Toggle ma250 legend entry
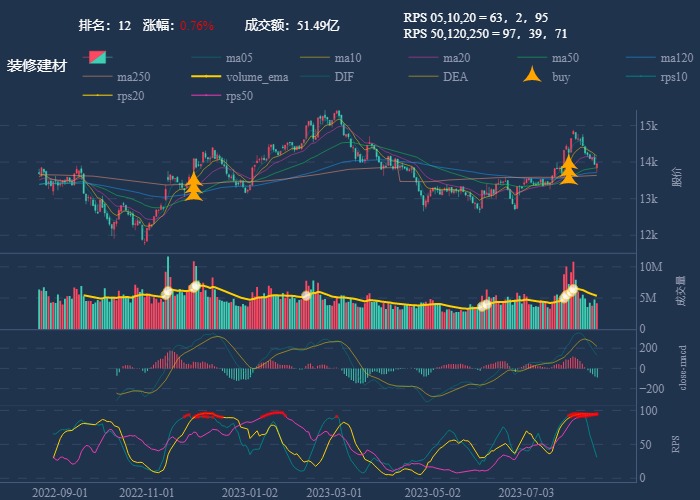700x500 pixels. point(136,77)
